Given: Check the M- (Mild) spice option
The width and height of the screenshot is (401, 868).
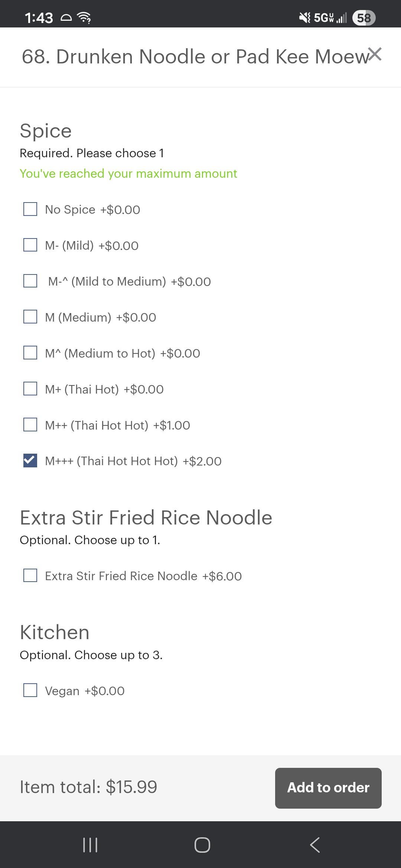Looking at the screenshot, I should [30, 245].
